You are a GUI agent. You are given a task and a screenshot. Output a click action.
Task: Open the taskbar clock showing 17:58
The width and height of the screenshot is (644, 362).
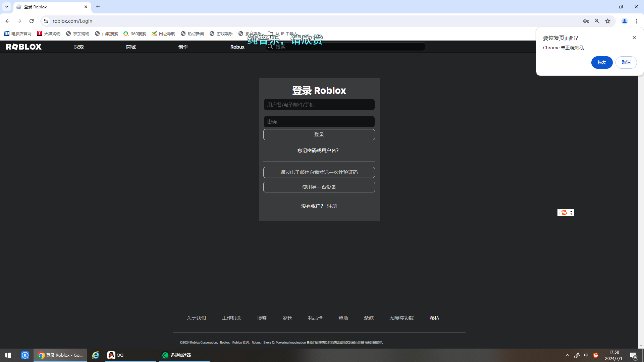(614, 355)
